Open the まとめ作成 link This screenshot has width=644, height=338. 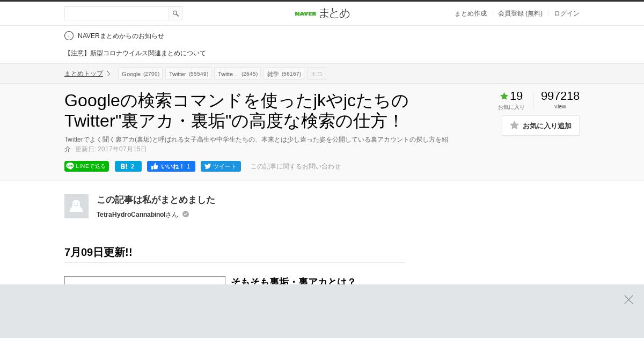click(x=471, y=13)
